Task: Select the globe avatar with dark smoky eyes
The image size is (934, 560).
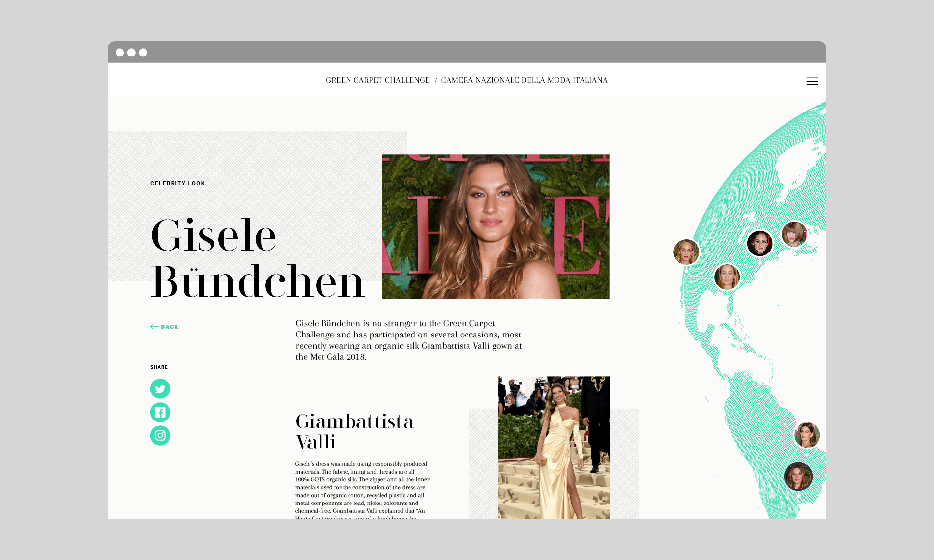Action: (759, 243)
